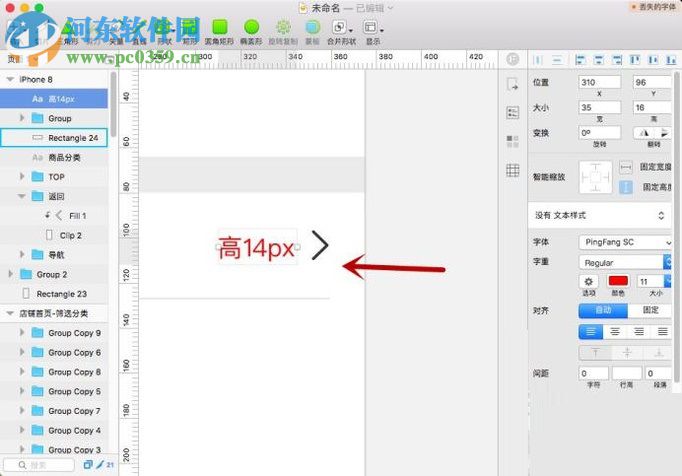Click the width field showing 35
The image size is (682, 476).
(x=599, y=107)
